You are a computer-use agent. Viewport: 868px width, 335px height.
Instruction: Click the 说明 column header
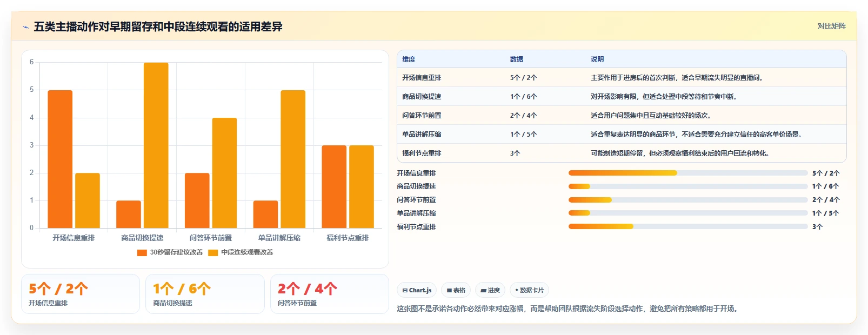597,59
